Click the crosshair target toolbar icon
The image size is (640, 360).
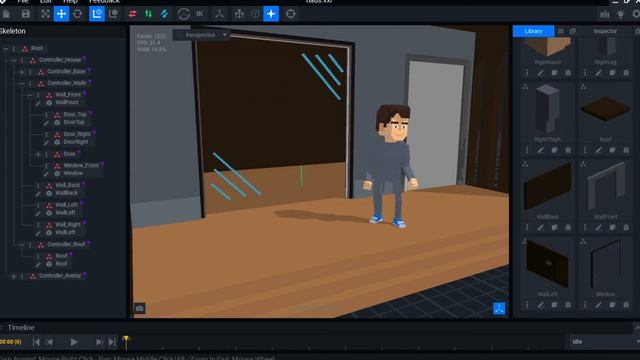[291, 14]
